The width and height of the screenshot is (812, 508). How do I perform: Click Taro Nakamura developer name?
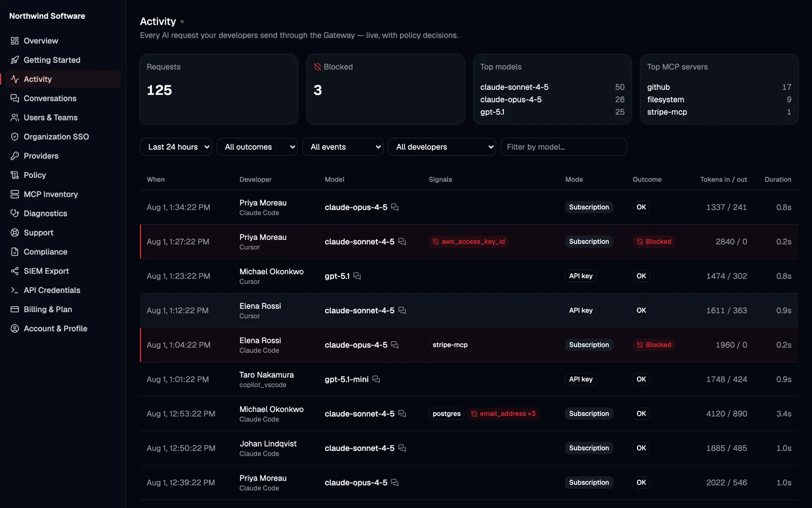click(266, 375)
